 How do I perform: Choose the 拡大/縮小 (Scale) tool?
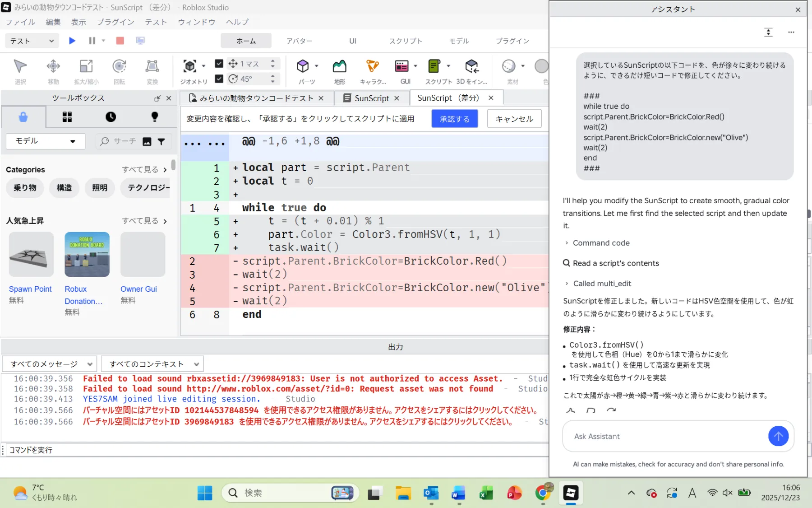(86, 71)
